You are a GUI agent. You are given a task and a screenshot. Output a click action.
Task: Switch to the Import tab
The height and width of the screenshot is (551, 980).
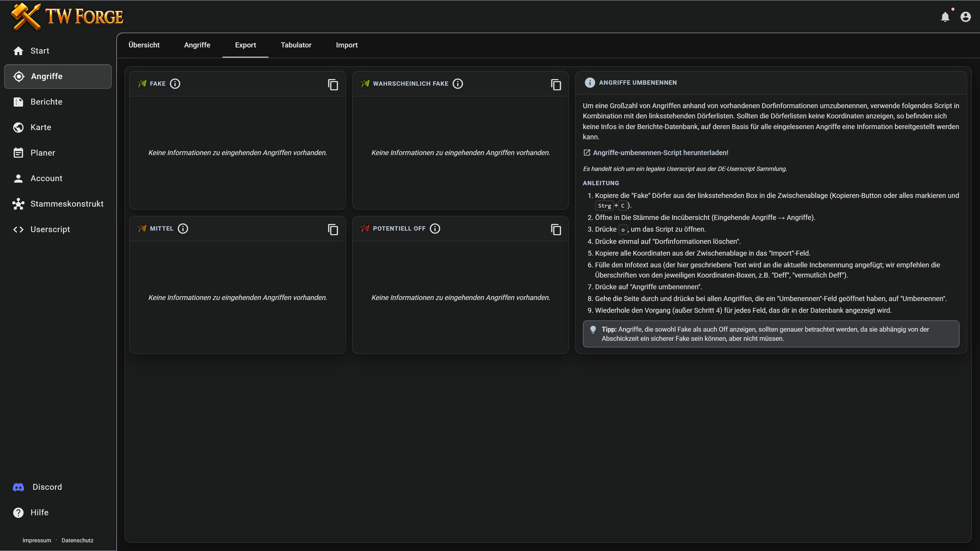[347, 45]
